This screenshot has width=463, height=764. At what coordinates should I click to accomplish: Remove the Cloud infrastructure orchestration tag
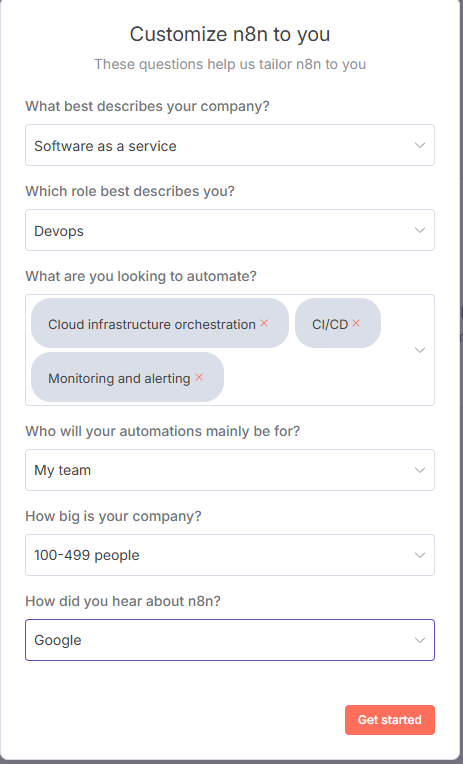point(264,323)
